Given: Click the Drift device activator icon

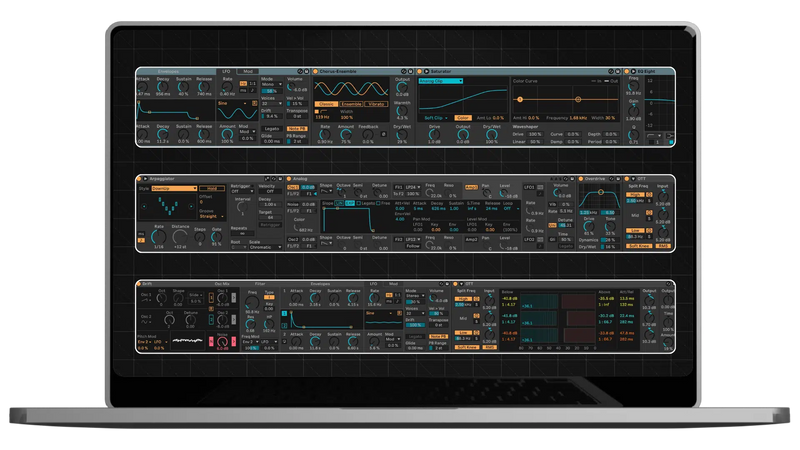Looking at the screenshot, I should tap(141, 284).
